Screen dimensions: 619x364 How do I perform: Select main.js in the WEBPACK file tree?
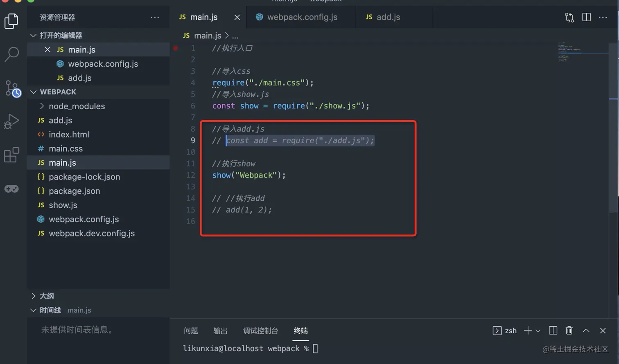98,163
